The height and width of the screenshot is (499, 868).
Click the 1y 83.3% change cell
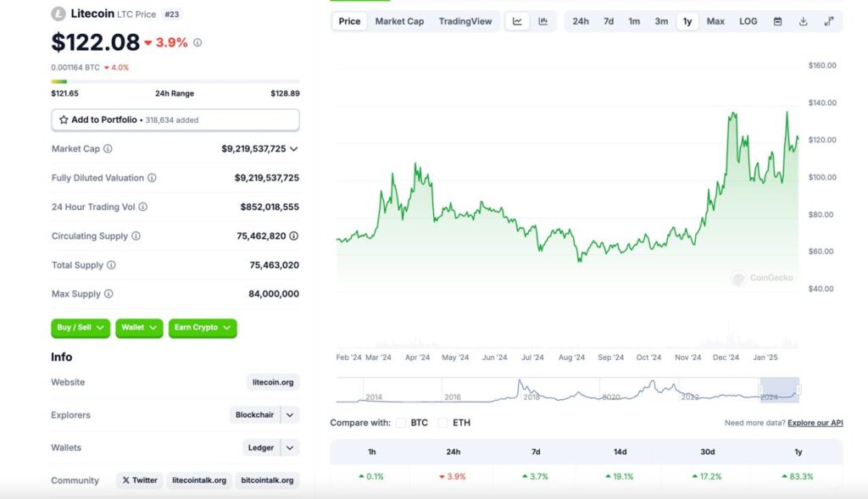pos(798,476)
